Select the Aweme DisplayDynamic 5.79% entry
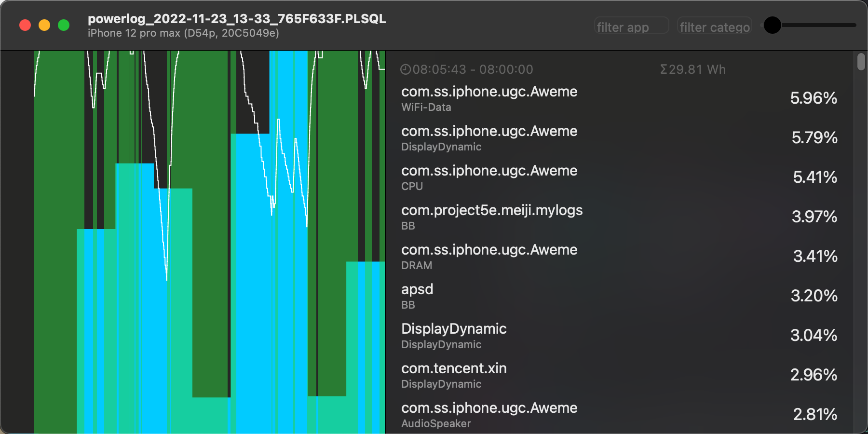 pos(619,138)
